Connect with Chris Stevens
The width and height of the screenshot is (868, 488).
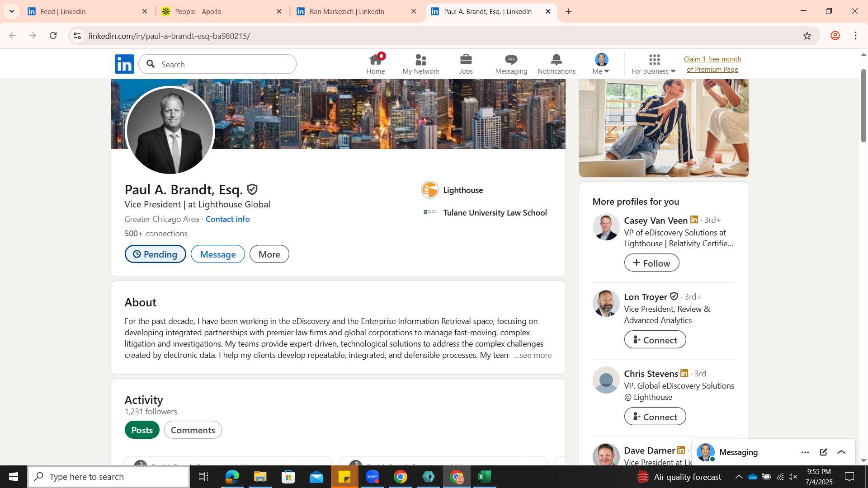(655, 417)
